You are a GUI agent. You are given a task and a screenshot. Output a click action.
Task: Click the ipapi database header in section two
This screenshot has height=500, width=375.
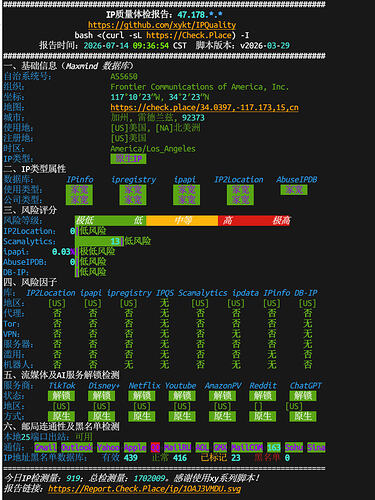[x=185, y=180]
